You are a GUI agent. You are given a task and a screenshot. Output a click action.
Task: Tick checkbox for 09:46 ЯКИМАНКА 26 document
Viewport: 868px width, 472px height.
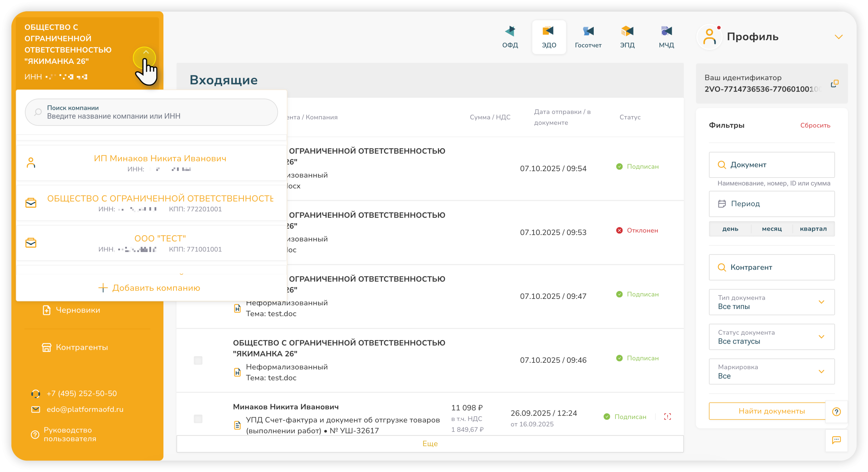click(x=198, y=360)
